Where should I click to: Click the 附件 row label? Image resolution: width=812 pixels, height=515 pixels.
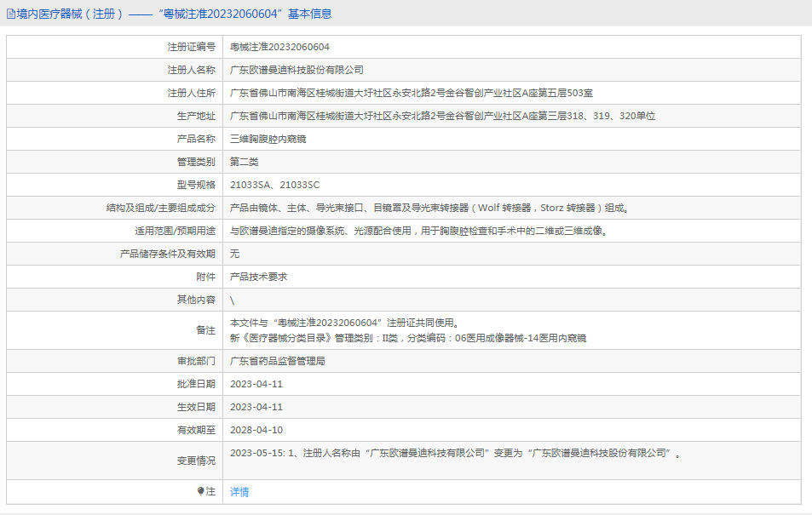tap(205, 277)
